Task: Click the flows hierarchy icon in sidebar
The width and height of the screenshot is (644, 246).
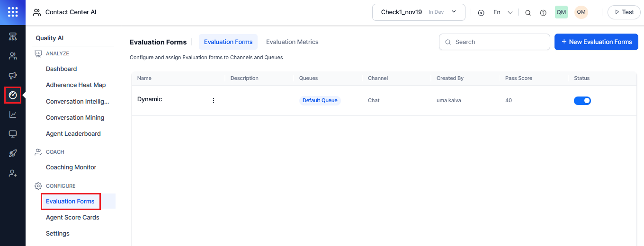Action: pyautogui.click(x=13, y=37)
